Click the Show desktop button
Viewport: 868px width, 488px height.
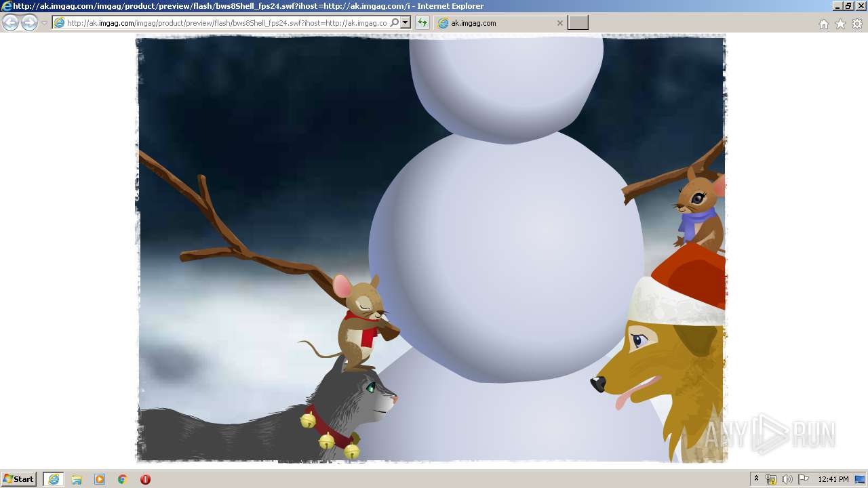861,479
